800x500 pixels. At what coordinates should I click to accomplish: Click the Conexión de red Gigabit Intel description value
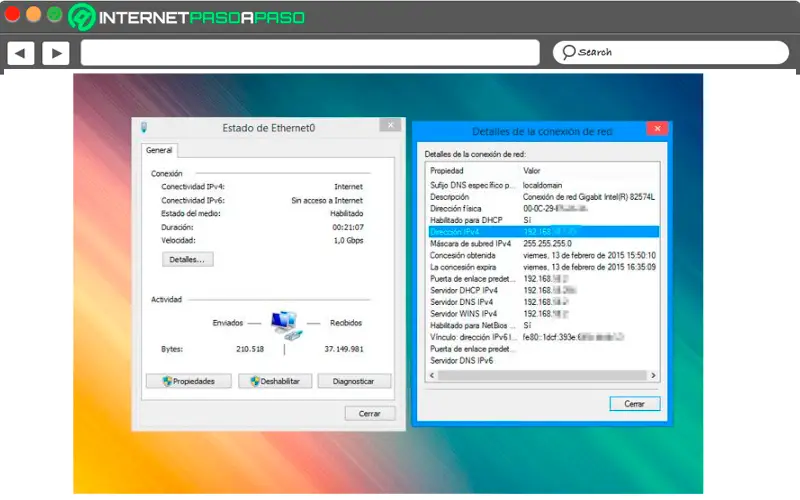[589, 196]
